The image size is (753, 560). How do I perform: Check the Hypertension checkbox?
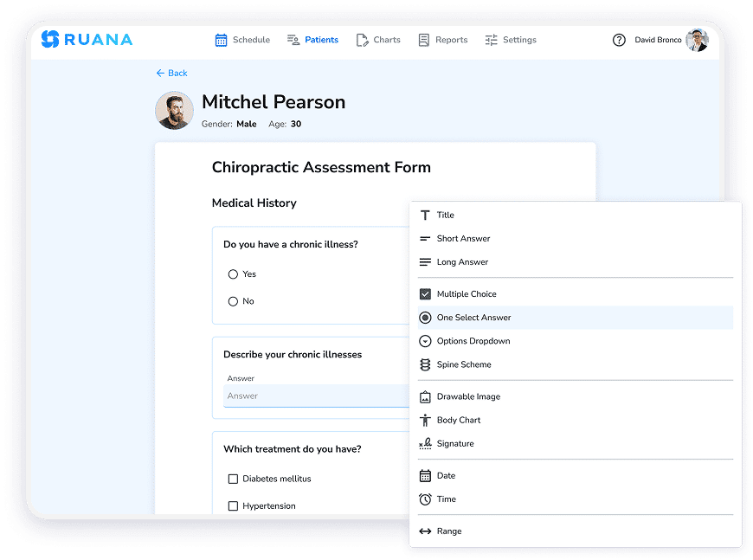click(233, 506)
